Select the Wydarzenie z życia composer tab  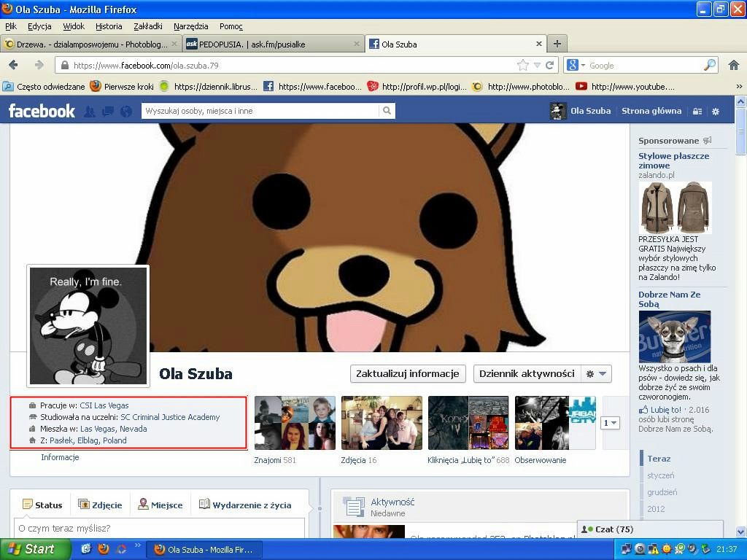pyautogui.click(x=245, y=505)
